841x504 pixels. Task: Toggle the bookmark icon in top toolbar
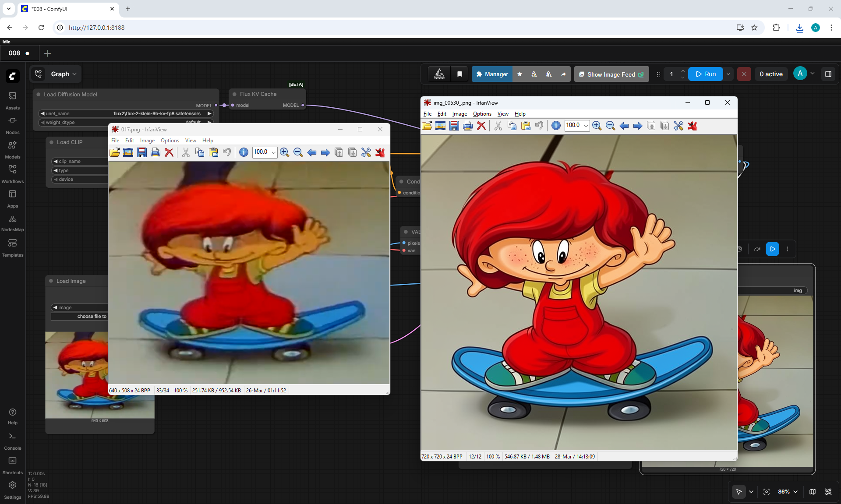[x=459, y=74]
